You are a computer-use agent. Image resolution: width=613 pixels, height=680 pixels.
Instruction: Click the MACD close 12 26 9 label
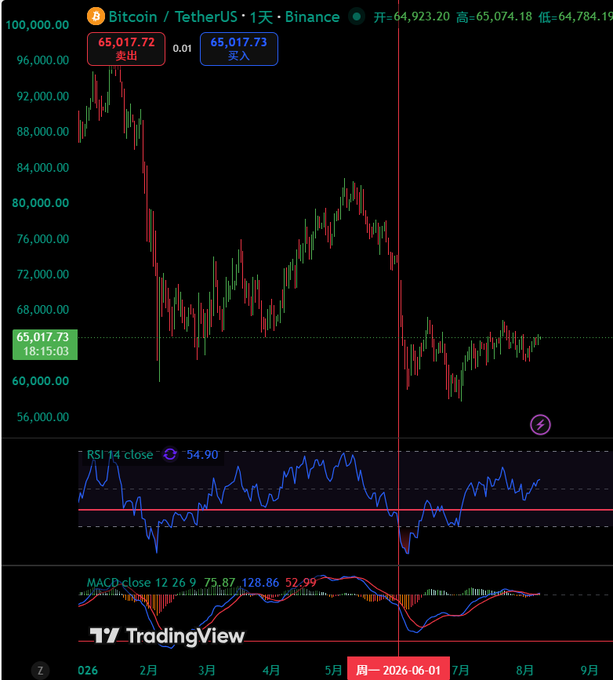(x=141, y=582)
